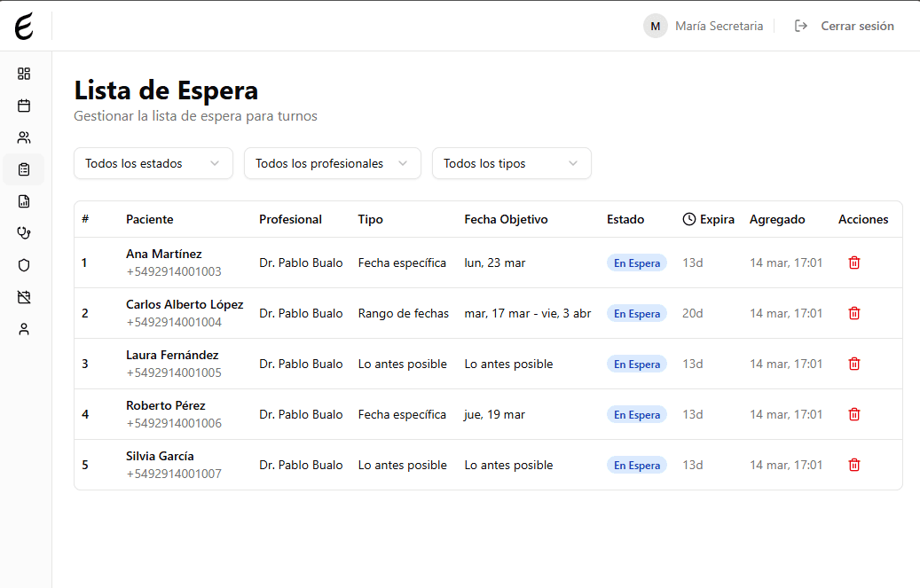Click the En Espera badge for Laura Fernández
The image size is (920, 588).
pyautogui.click(x=636, y=364)
